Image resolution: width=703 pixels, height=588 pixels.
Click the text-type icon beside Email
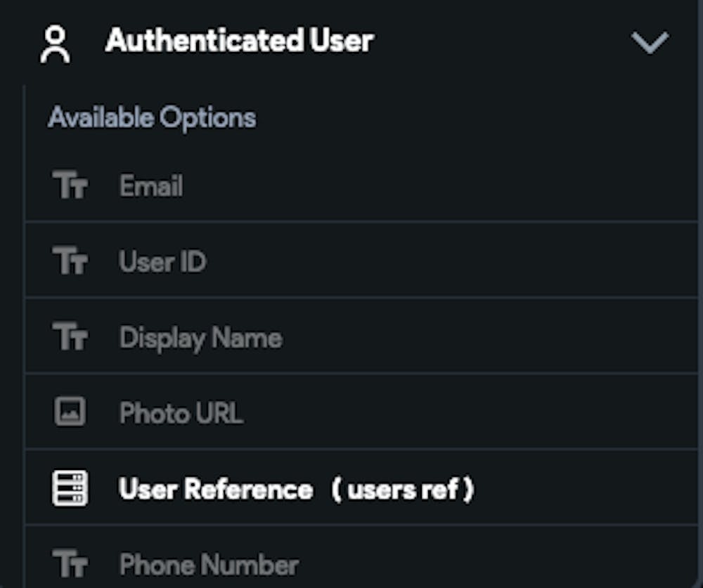click(70, 187)
